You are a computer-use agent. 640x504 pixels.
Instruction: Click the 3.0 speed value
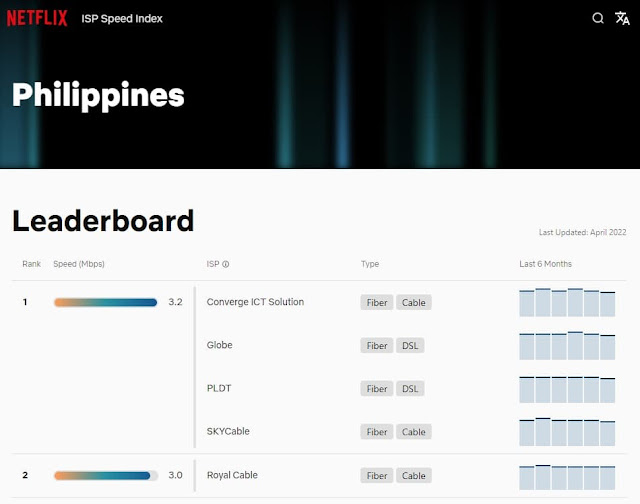[x=175, y=475]
